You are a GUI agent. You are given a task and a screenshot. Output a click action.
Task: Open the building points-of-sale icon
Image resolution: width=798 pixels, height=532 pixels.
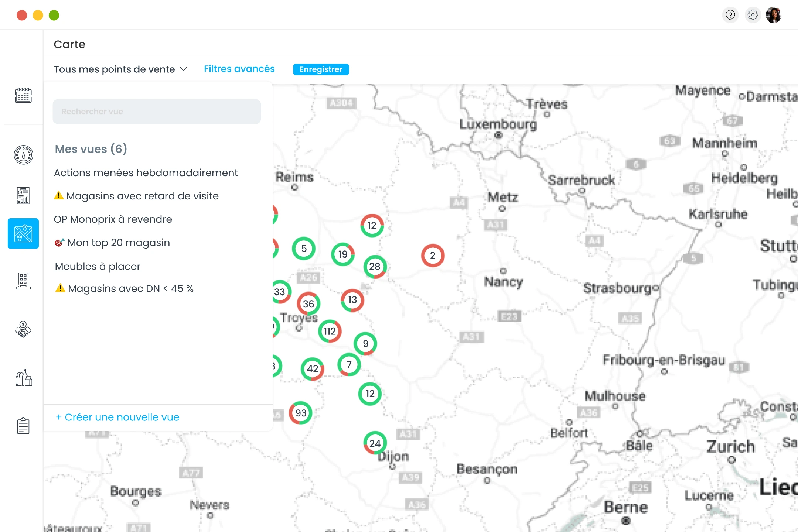(x=23, y=281)
